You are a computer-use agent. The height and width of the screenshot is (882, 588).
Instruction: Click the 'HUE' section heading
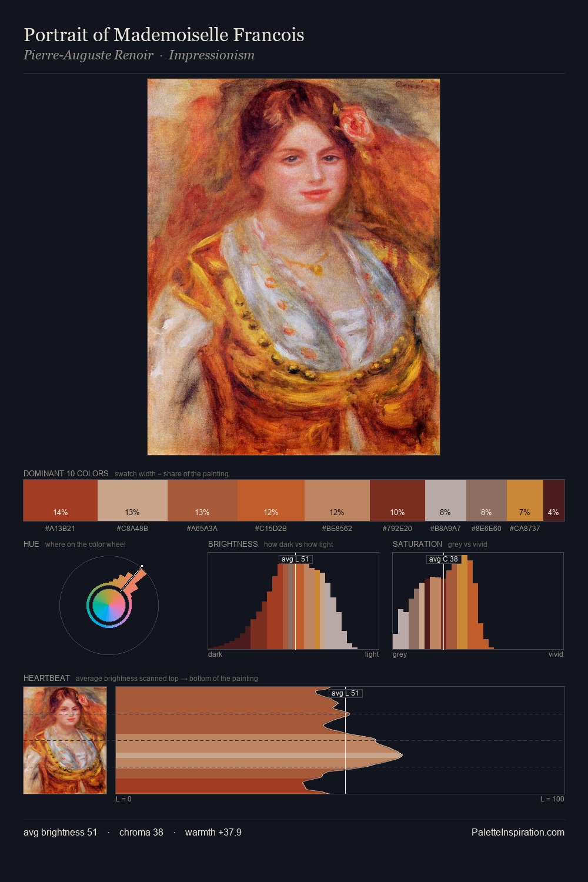pyautogui.click(x=31, y=544)
